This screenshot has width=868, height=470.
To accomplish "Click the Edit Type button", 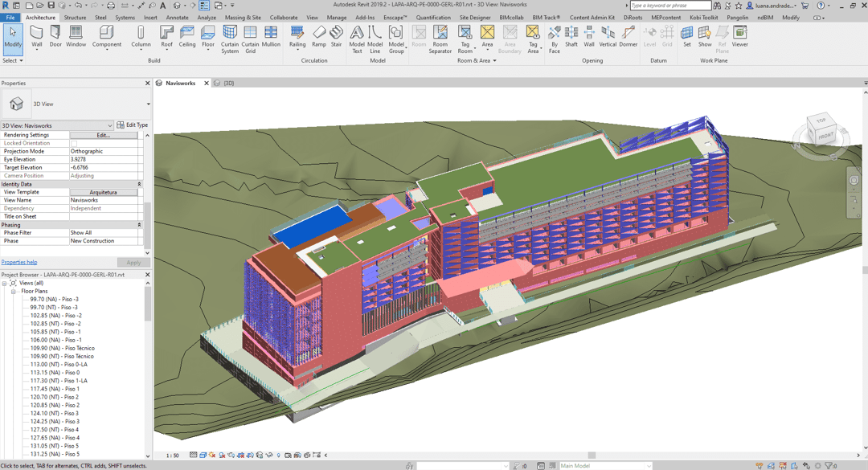I will [x=133, y=125].
